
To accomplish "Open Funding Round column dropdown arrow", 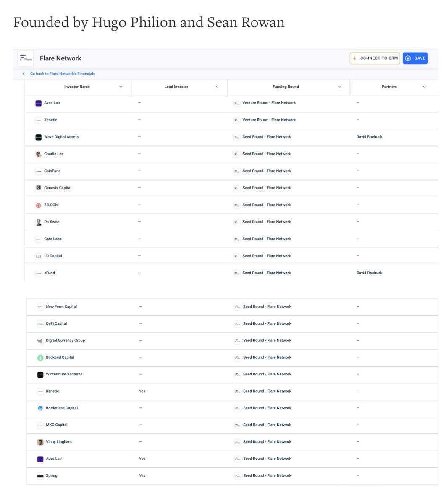I will (x=340, y=87).
